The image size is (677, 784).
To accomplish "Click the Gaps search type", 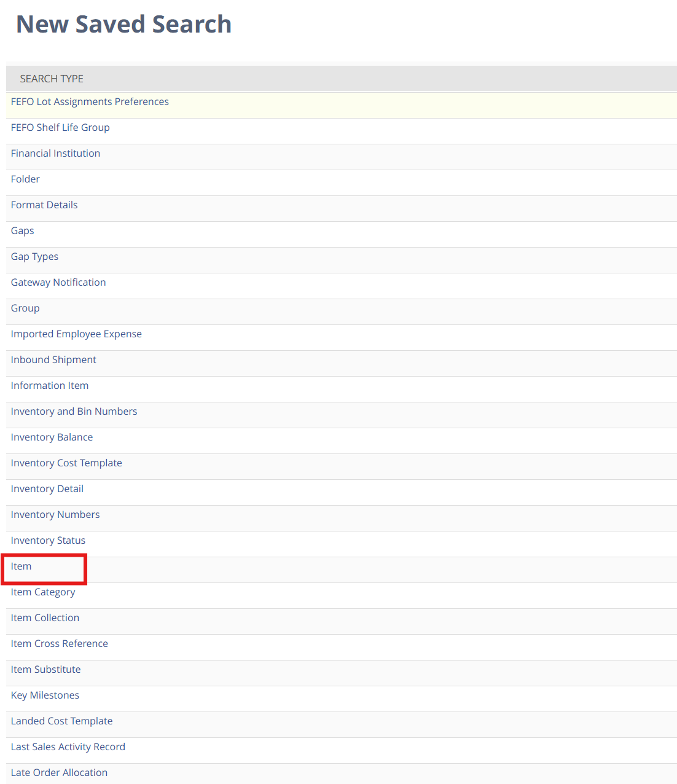I will click(x=23, y=231).
